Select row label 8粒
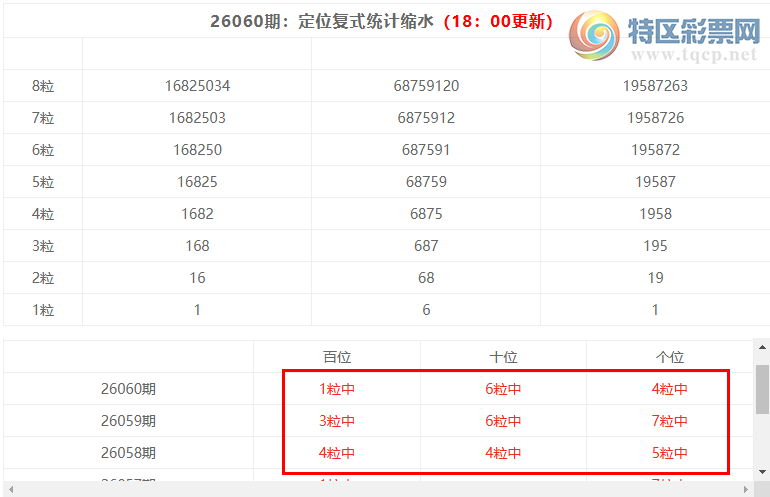 43,86
